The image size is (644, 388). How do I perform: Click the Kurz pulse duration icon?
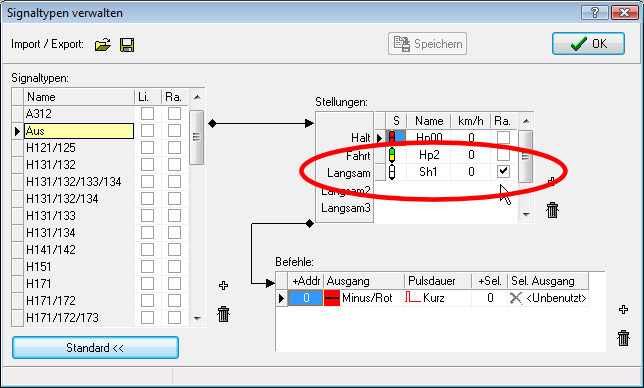pos(412,297)
